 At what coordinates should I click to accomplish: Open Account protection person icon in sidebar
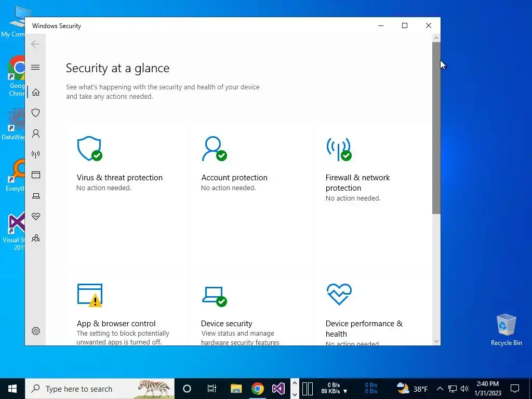coord(36,134)
